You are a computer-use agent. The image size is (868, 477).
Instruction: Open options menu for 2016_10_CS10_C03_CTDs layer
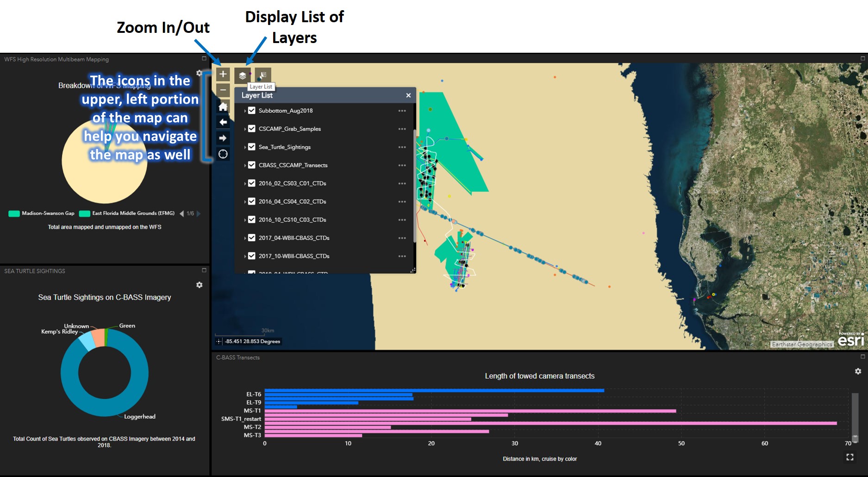[x=402, y=220]
